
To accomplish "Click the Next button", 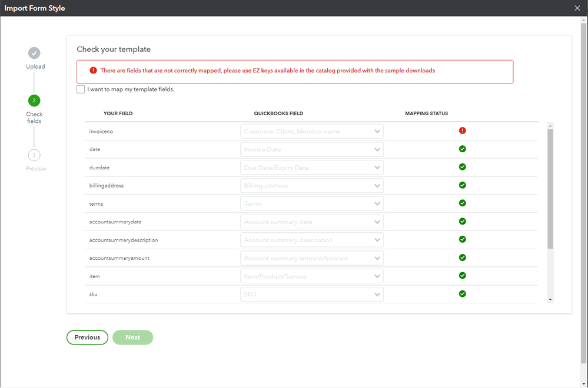I will (132, 337).
